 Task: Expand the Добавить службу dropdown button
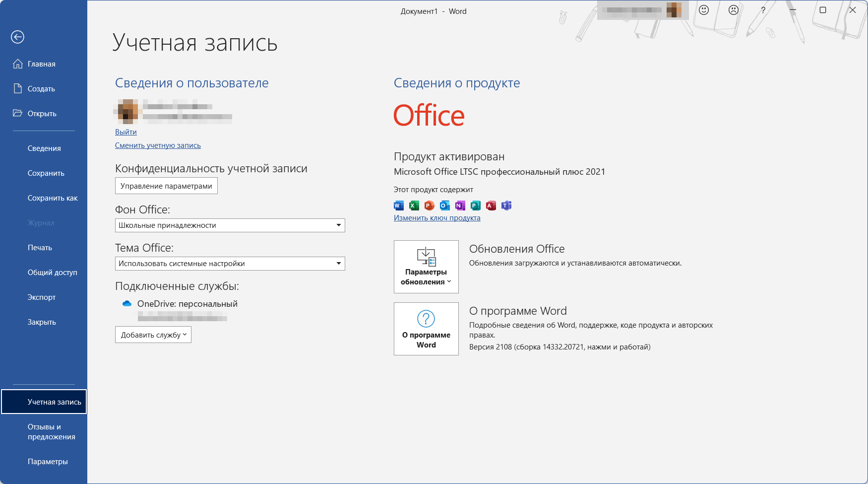click(x=153, y=335)
